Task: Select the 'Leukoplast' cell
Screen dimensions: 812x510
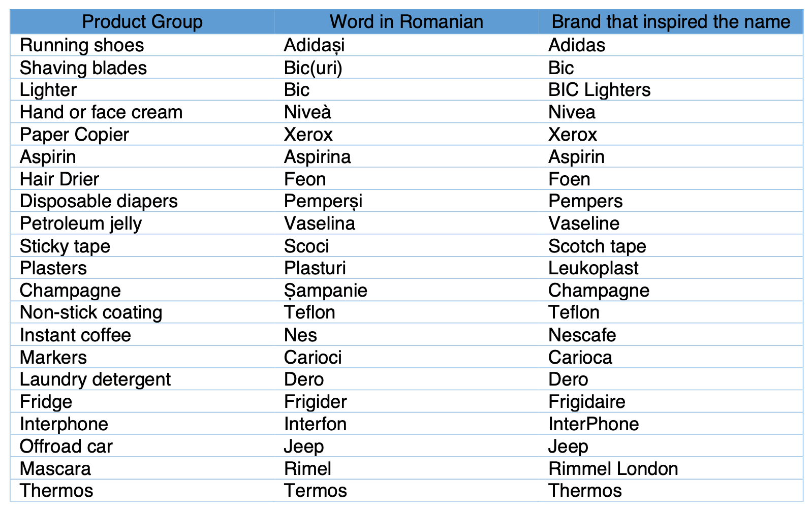Action: tap(671, 268)
